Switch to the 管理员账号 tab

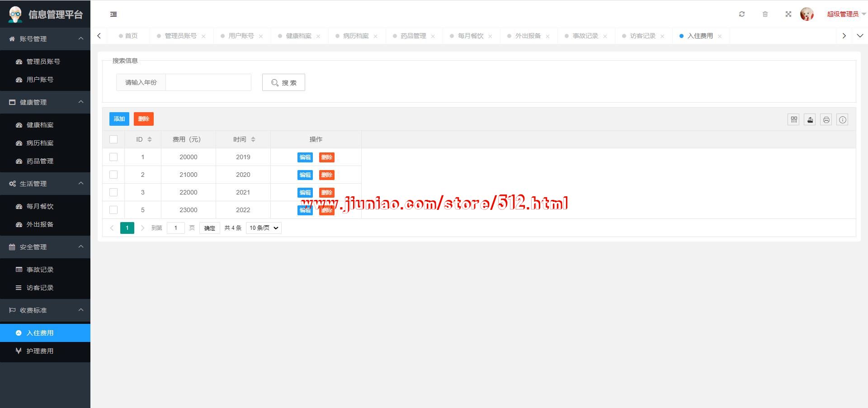point(181,36)
